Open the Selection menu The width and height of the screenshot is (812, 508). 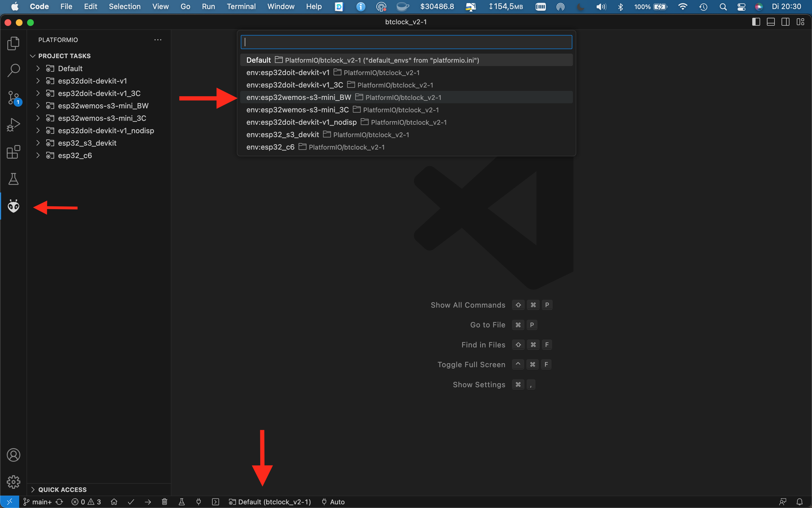[125, 7]
